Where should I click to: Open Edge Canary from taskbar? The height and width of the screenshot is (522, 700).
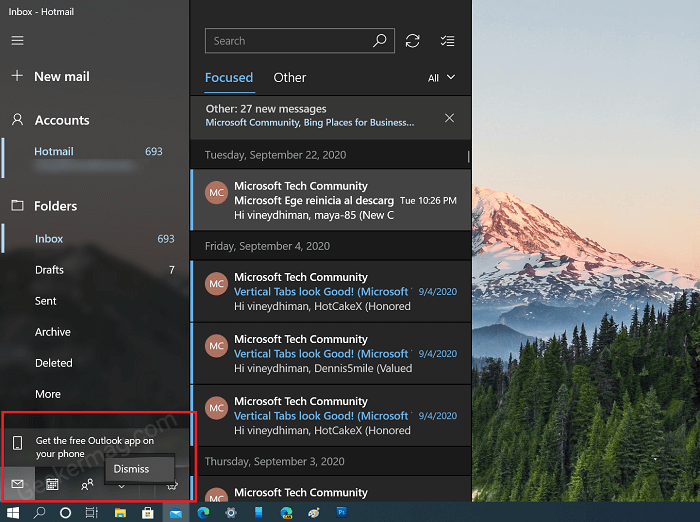click(286, 513)
